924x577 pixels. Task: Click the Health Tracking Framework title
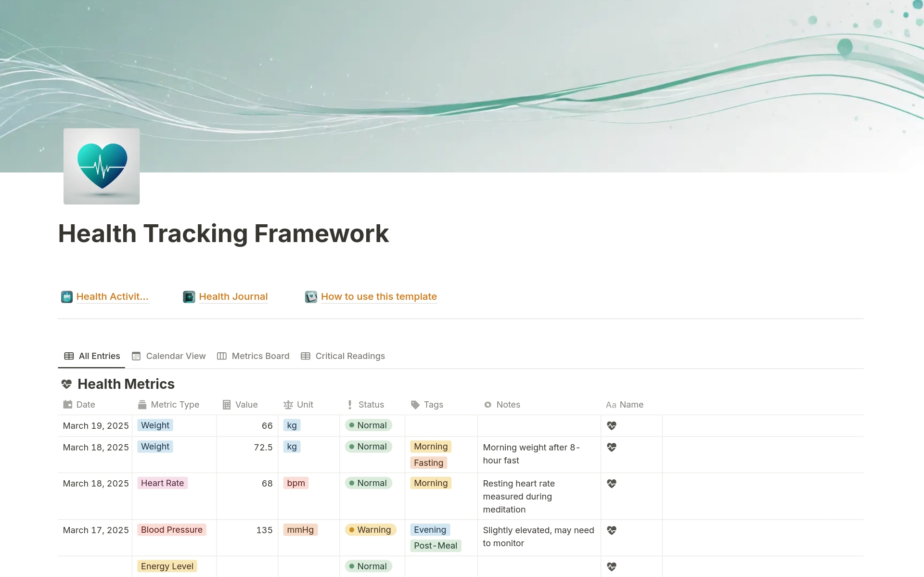point(223,234)
